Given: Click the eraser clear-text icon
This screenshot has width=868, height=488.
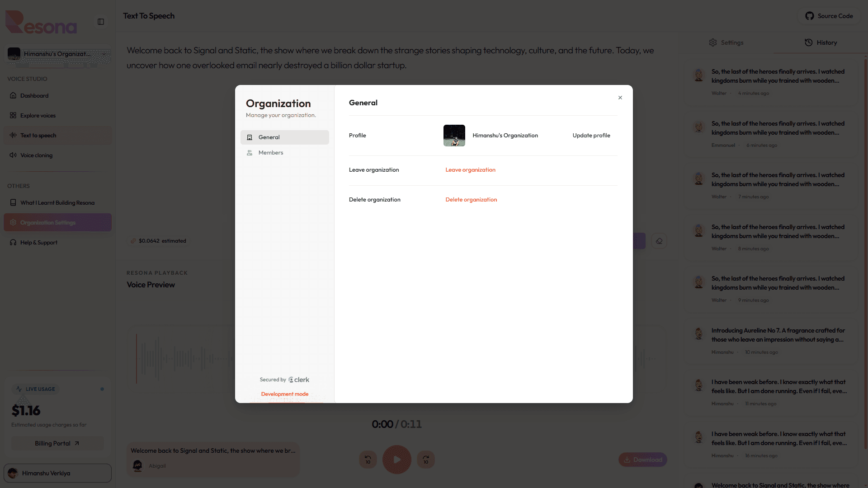Looking at the screenshot, I should [659, 241].
